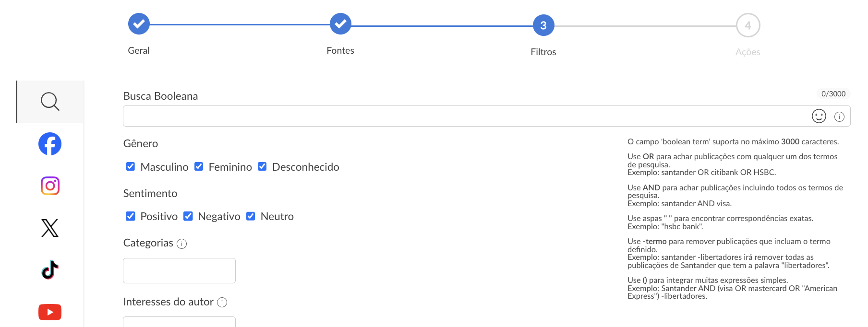
Task: Uncheck the Masculino gender checkbox
Action: (131, 166)
